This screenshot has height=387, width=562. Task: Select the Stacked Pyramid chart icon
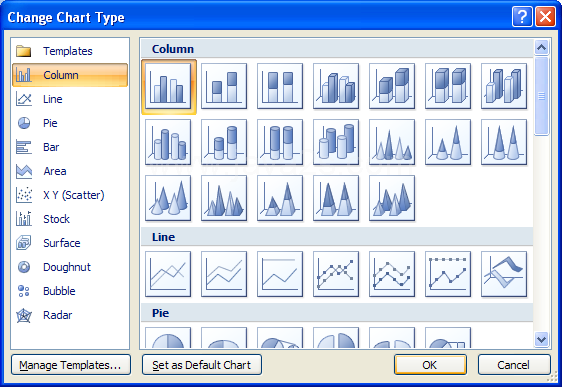click(x=280, y=198)
